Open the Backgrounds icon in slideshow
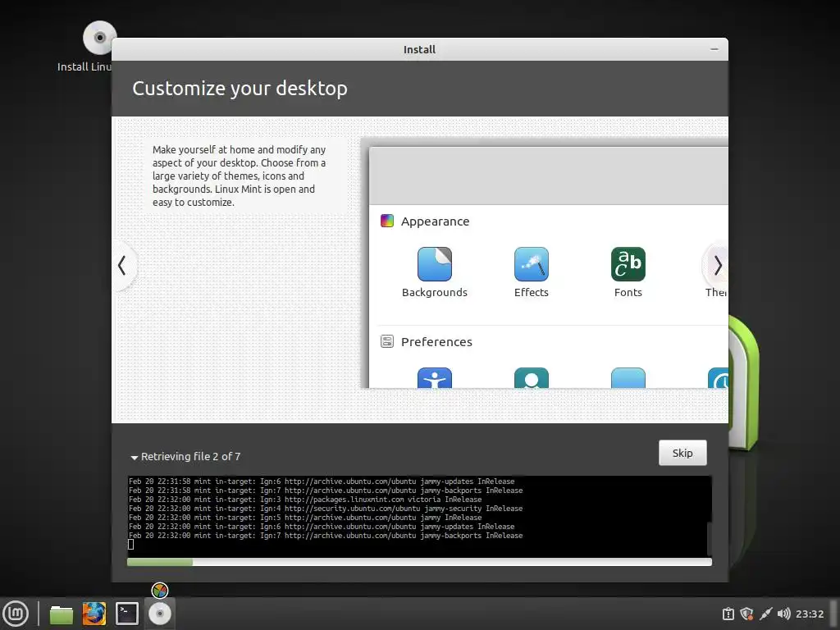The image size is (840, 630). [x=435, y=264]
